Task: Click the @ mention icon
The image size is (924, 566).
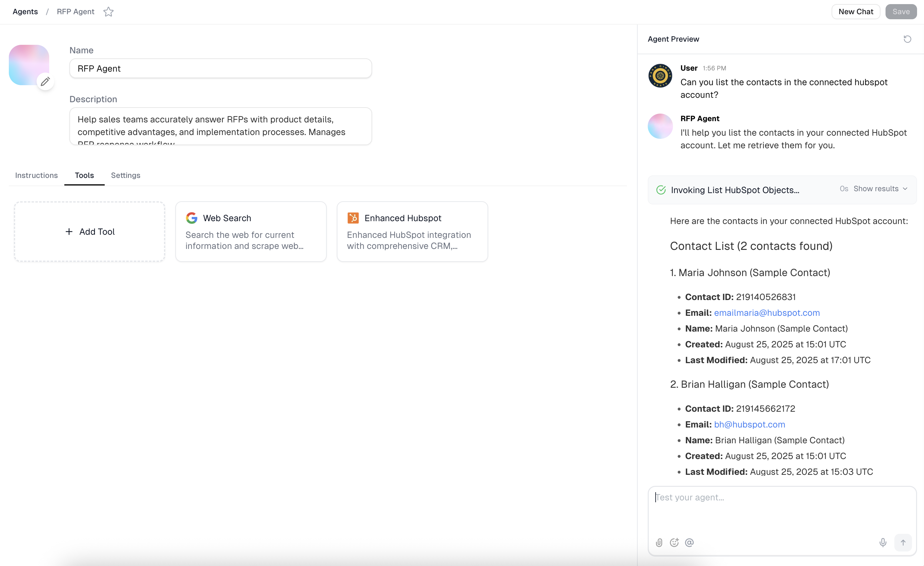Action: [x=689, y=542]
